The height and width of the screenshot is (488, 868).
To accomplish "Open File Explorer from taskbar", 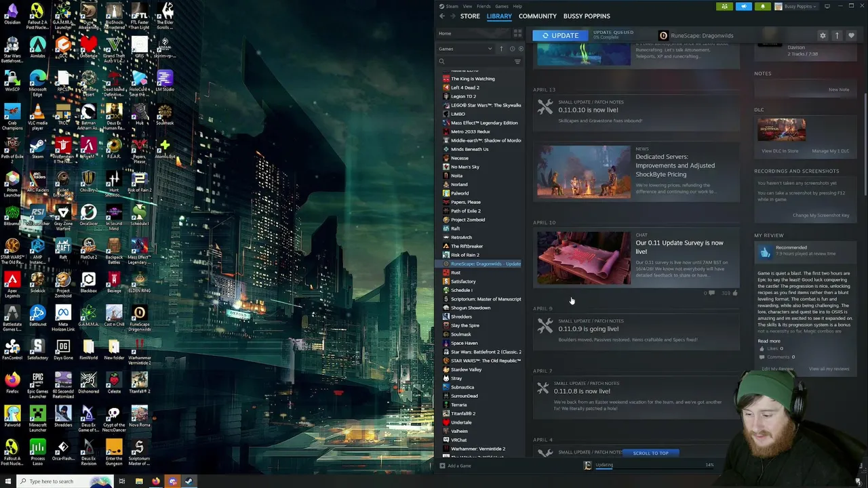I will tap(139, 481).
